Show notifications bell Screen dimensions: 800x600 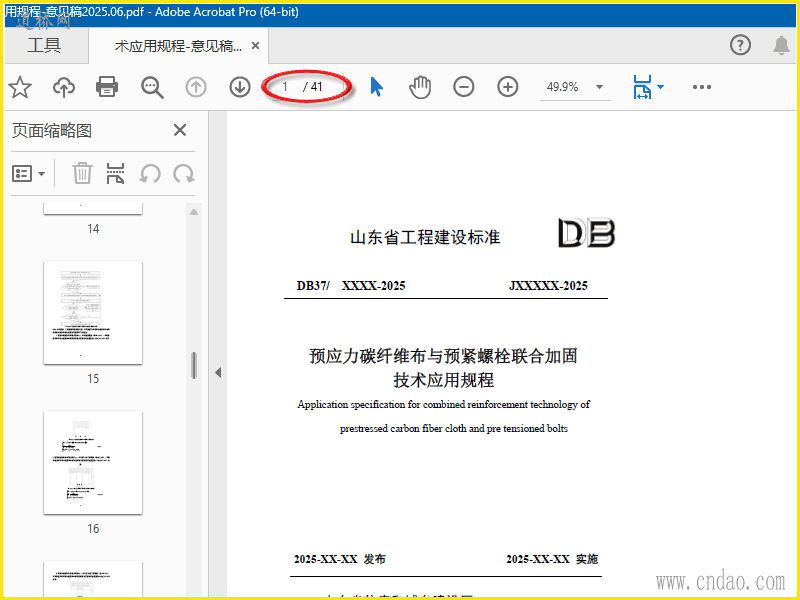781,45
